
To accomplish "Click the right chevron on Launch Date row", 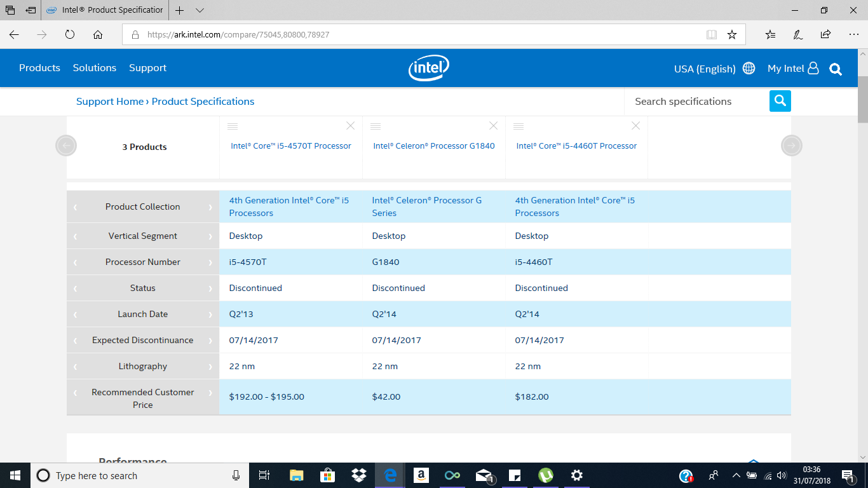I will point(210,315).
